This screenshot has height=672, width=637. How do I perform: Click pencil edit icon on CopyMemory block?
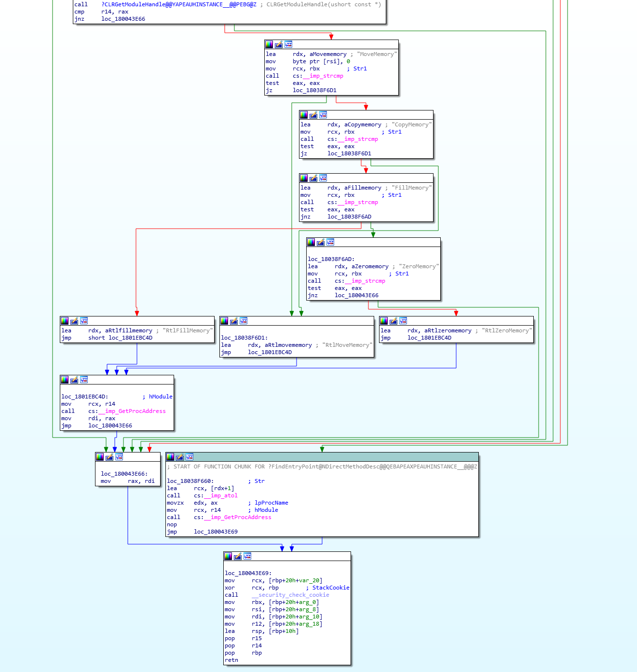[313, 115]
